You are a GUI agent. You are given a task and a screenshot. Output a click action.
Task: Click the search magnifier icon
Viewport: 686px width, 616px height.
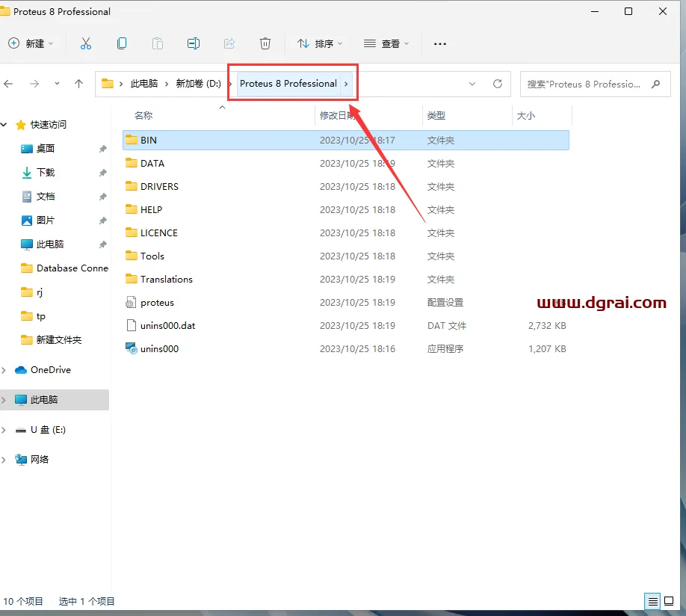coord(655,84)
